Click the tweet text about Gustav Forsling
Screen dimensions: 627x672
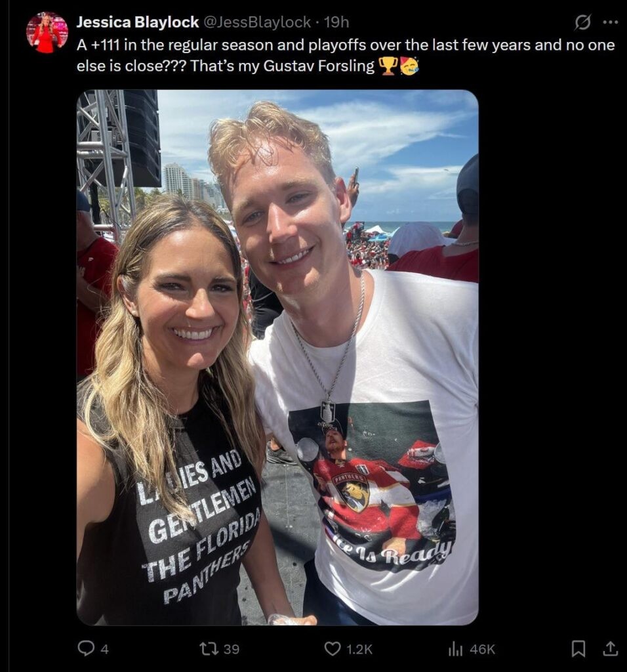click(346, 55)
